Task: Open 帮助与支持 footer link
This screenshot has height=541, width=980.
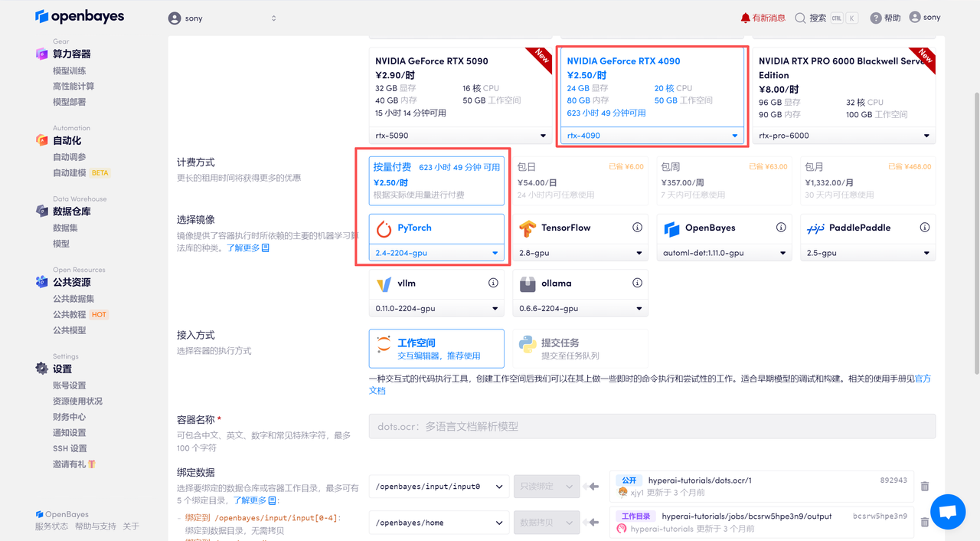Action: click(x=96, y=526)
